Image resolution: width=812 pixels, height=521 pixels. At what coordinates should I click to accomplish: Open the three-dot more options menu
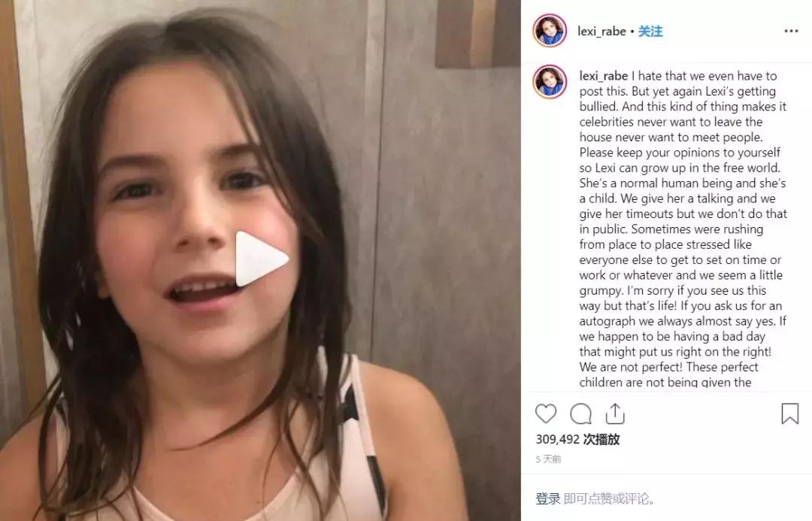tap(791, 31)
